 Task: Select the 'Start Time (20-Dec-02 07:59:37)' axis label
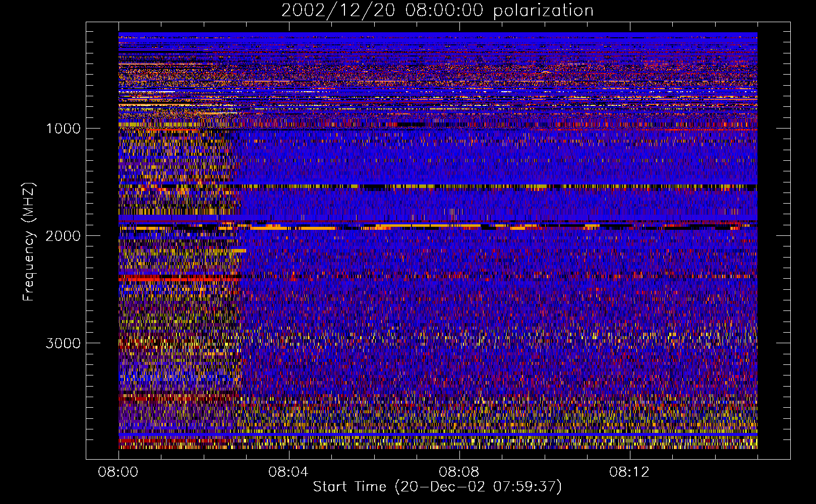click(x=437, y=487)
